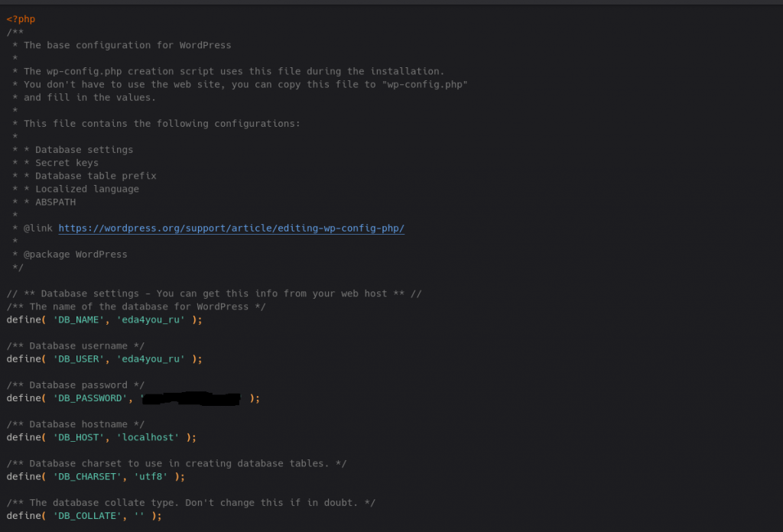The width and height of the screenshot is (783, 532).
Task: Click the '/** Database hostname */' comment
Action: pyautogui.click(x=76, y=424)
